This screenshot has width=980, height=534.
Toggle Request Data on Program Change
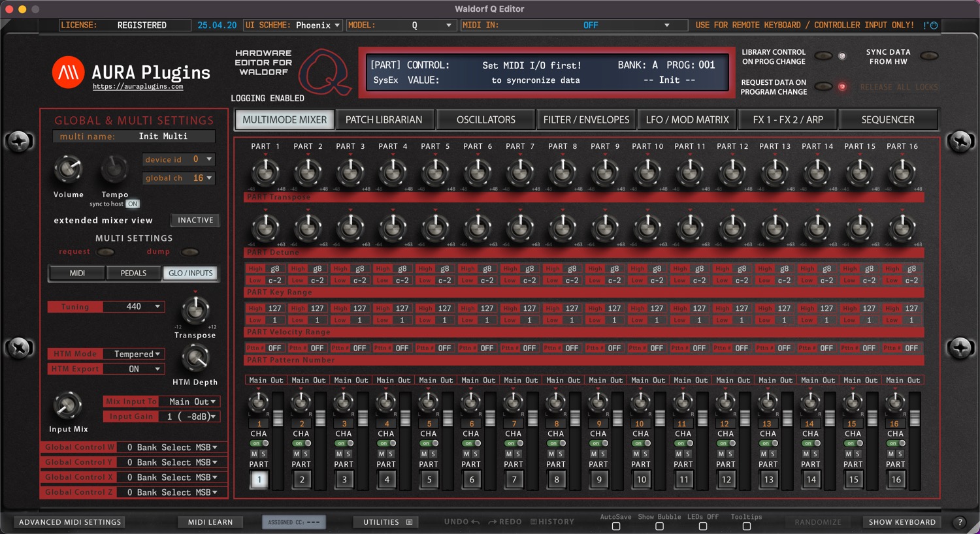(x=823, y=87)
